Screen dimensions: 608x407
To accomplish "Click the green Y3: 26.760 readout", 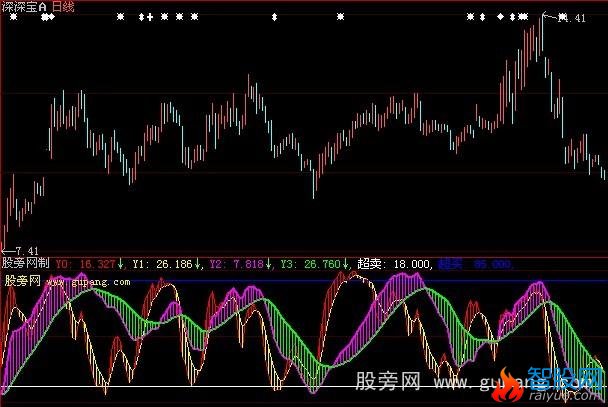I will pyautogui.click(x=310, y=264).
